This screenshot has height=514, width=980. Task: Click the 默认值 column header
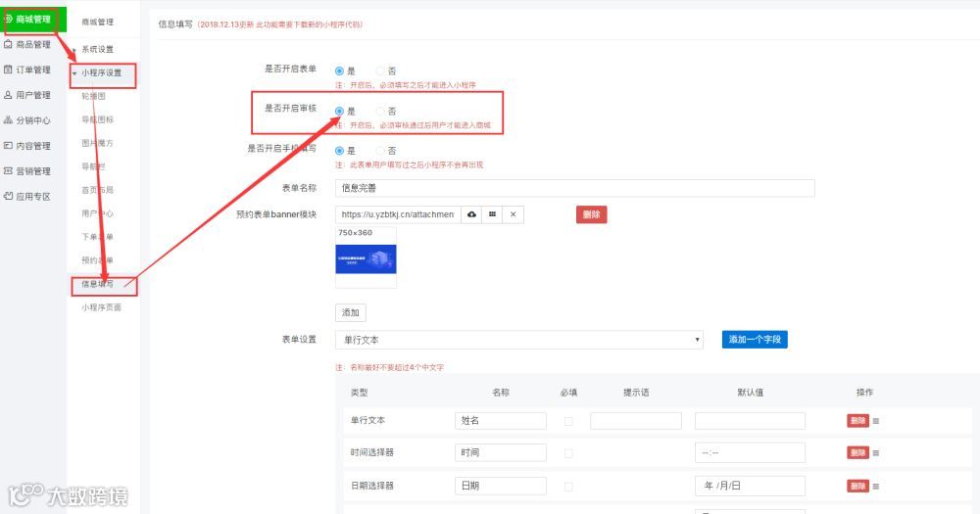coord(750,393)
